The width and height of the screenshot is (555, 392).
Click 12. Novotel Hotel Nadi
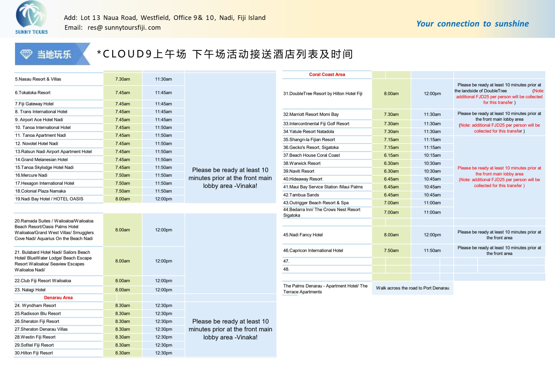point(36,144)
